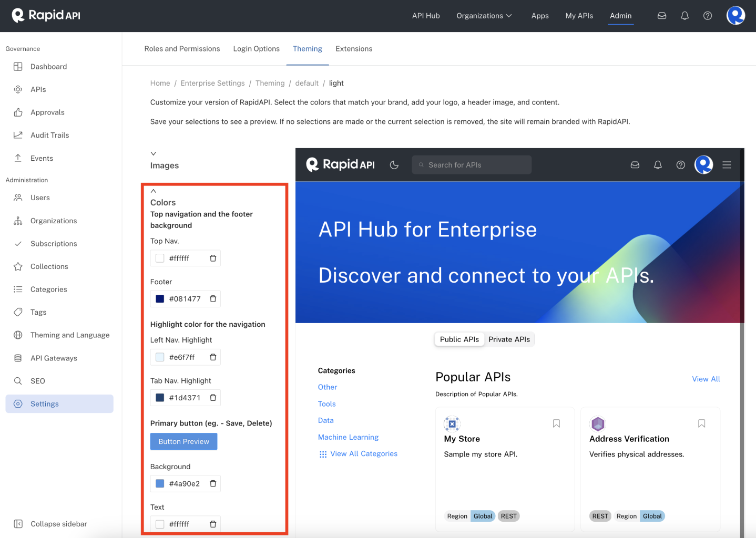Collapse the Colors section chevron
This screenshot has height=538, width=756.
coord(154,191)
